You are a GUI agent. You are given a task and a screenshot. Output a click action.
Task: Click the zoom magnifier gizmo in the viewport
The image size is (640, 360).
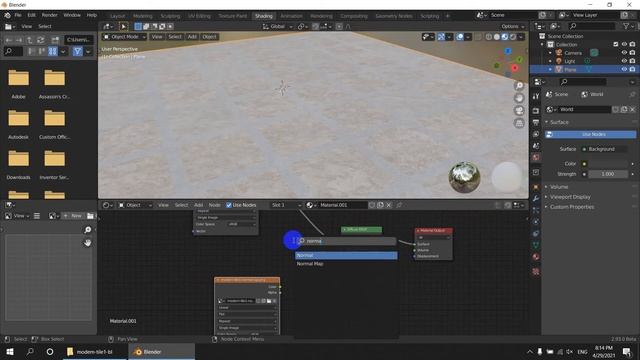coord(519,86)
